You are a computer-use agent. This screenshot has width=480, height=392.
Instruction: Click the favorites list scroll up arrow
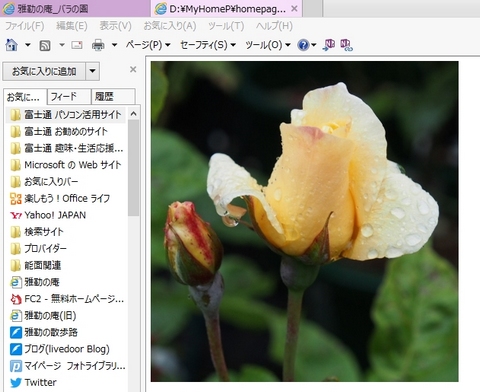134,114
